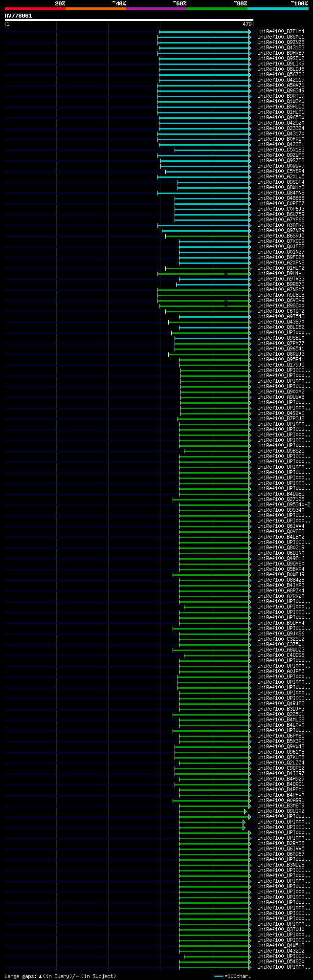Screen dimensions: 313x980
Task: Open hit UniRef100_O95340-2
Action: 284,504
